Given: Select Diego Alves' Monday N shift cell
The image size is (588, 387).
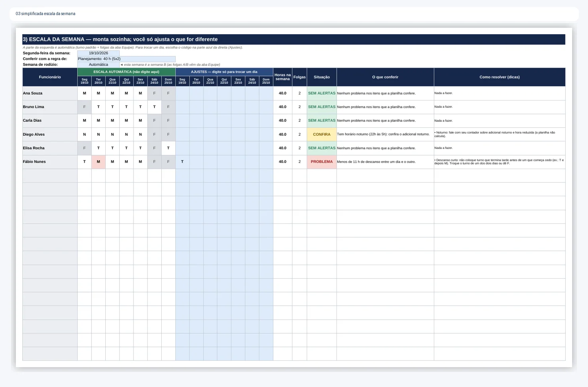Looking at the screenshot, I should point(84,135).
